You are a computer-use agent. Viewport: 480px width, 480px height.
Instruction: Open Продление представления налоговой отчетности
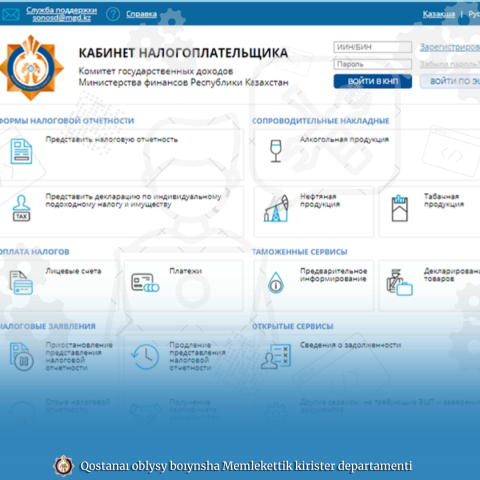pyautogui.click(x=197, y=356)
